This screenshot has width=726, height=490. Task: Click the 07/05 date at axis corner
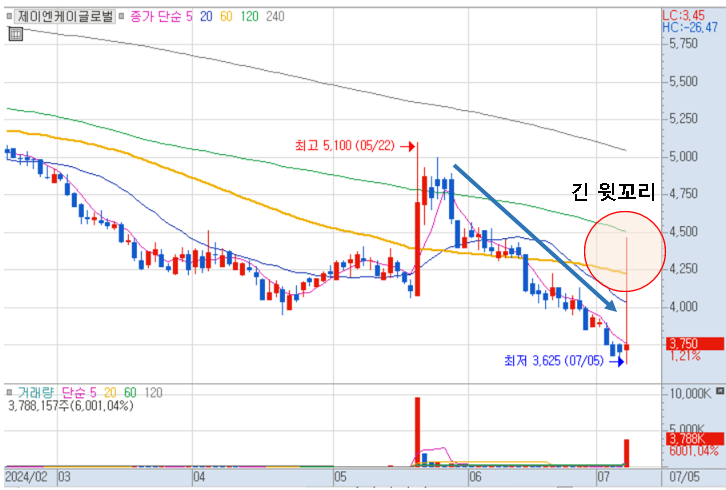[685, 477]
